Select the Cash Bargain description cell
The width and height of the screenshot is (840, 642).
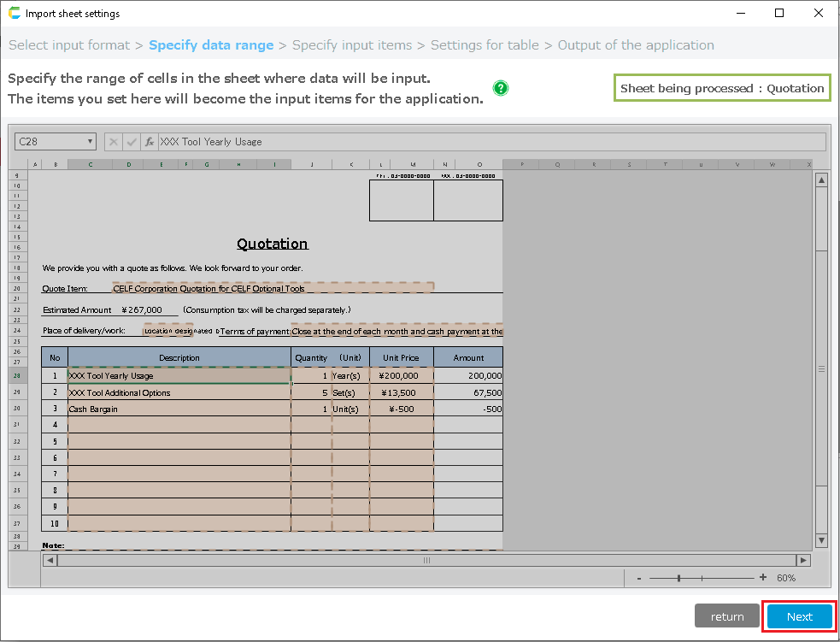coord(179,409)
